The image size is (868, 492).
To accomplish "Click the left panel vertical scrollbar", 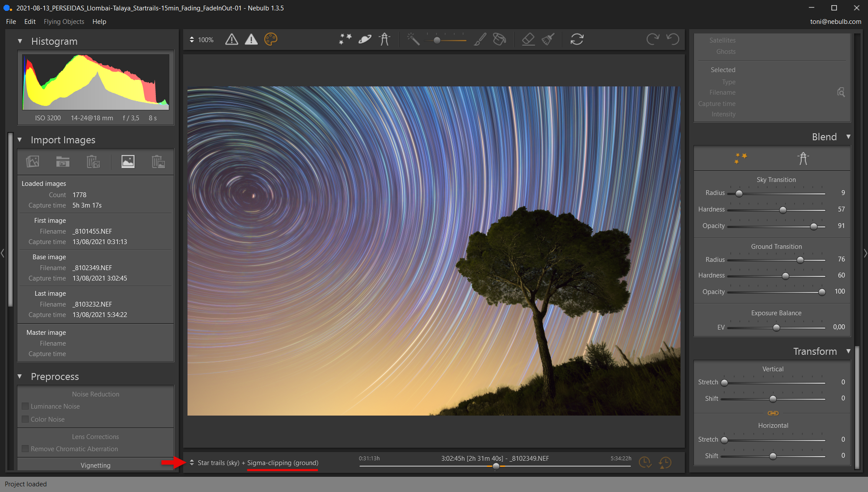I will (x=10, y=220).
